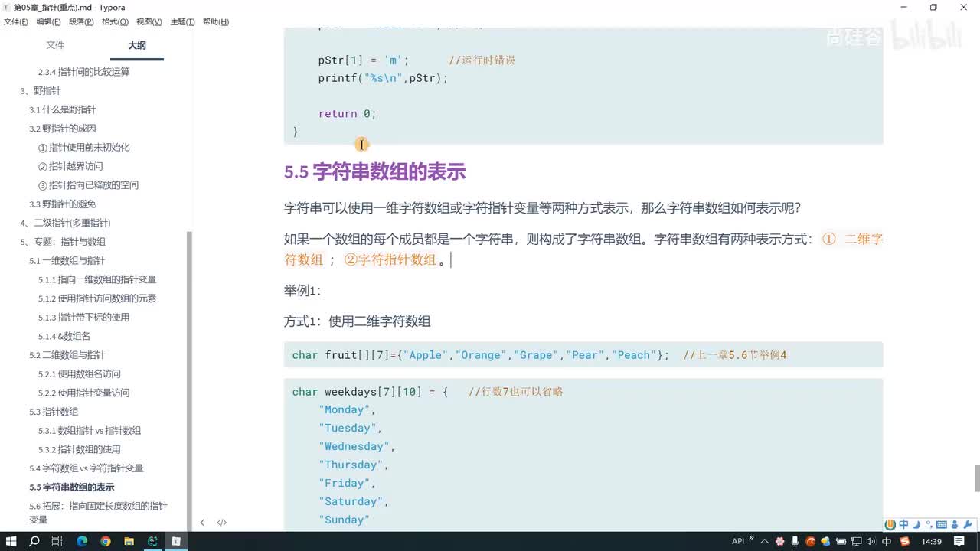Go to outline item 3、野指针
Screen dimensions: 980x551
tap(41, 91)
